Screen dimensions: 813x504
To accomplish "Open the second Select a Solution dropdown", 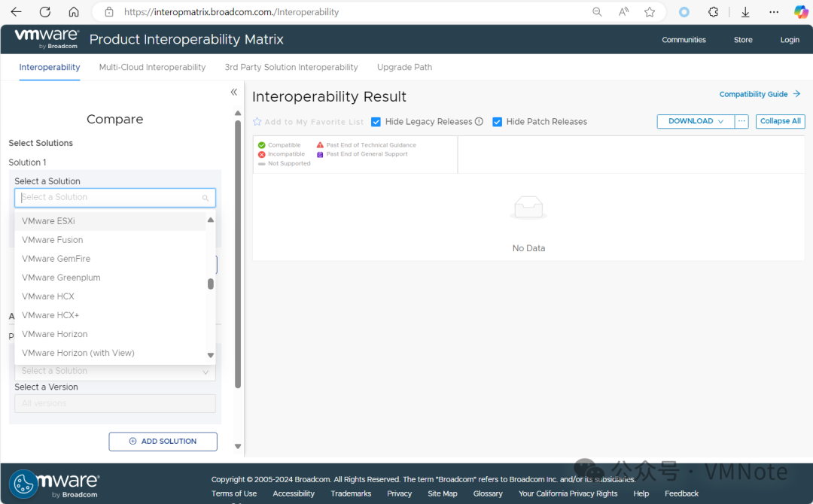I will pos(115,372).
